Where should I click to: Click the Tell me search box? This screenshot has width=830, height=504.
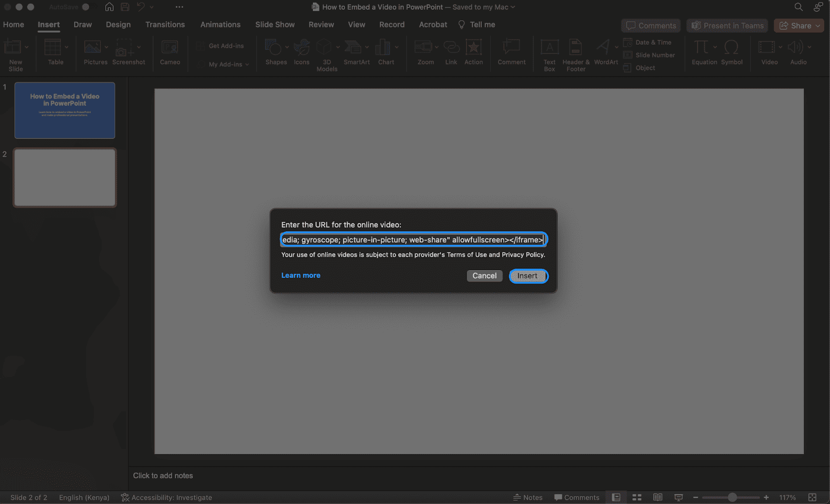tap(477, 24)
